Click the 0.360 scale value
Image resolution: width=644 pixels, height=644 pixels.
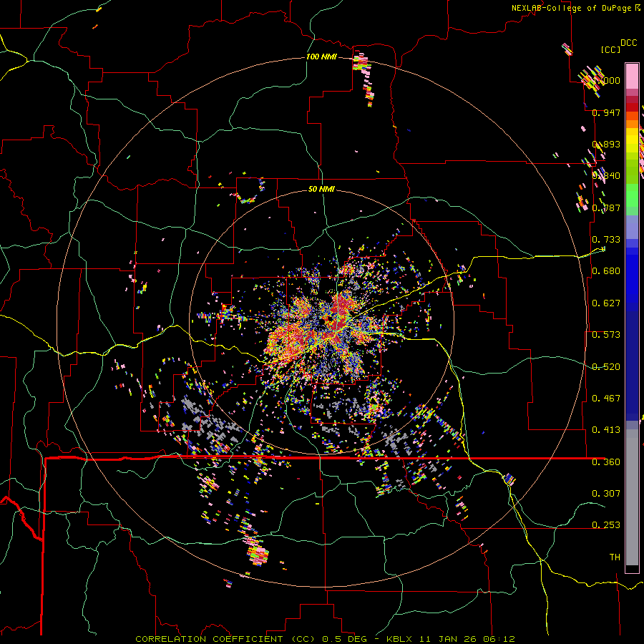pyautogui.click(x=606, y=462)
